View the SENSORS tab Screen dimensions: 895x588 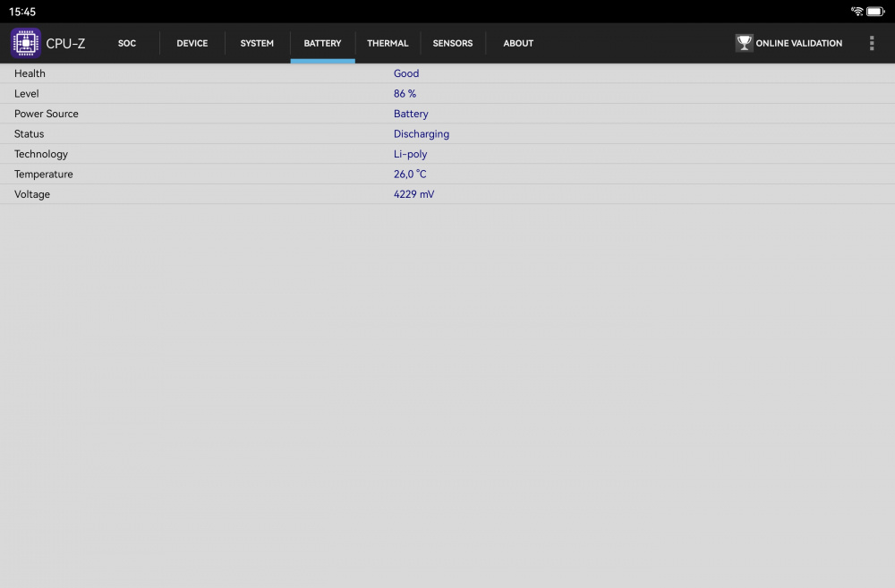tap(453, 43)
